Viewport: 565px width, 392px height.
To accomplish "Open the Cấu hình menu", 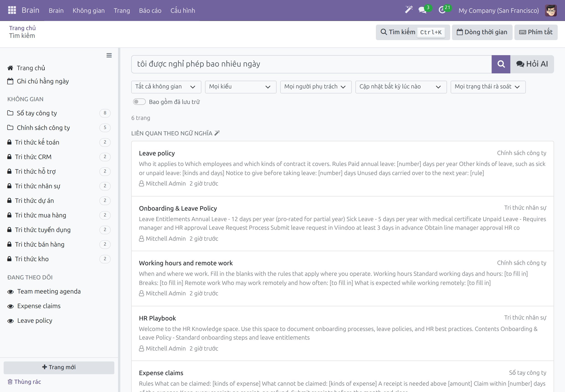I will [x=183, y=10].
